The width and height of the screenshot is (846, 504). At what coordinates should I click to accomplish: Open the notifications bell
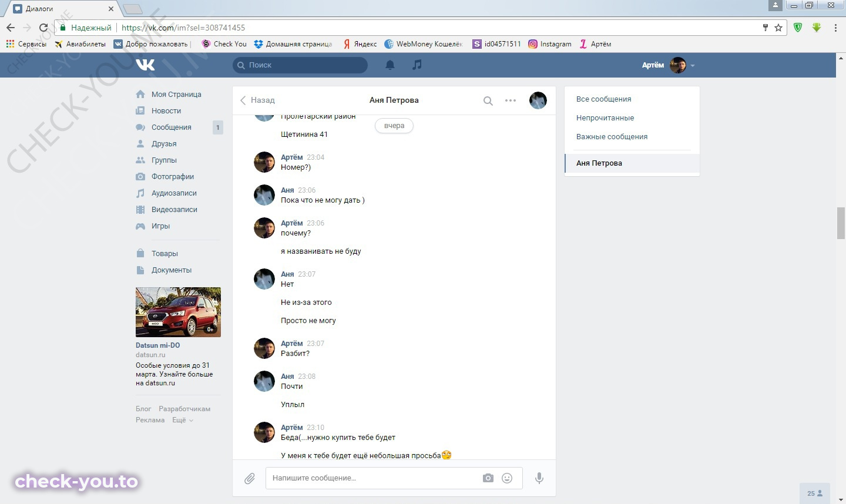[390, 65]
